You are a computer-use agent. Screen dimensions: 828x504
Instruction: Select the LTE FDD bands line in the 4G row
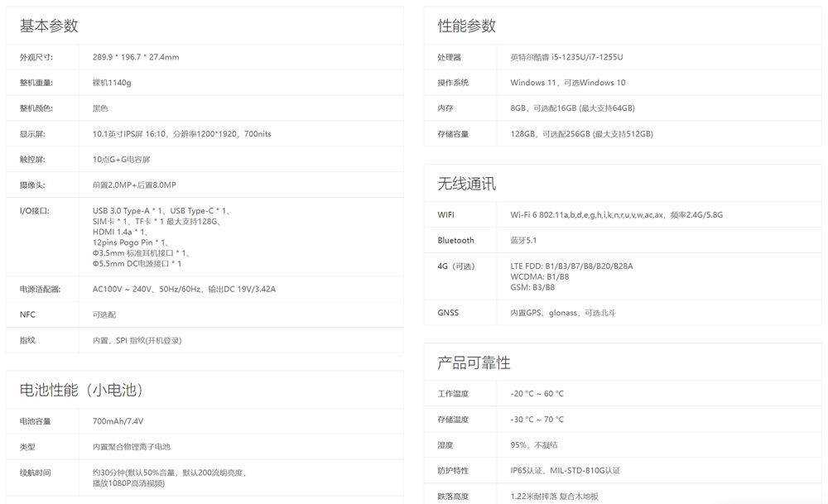click(571, 266)
